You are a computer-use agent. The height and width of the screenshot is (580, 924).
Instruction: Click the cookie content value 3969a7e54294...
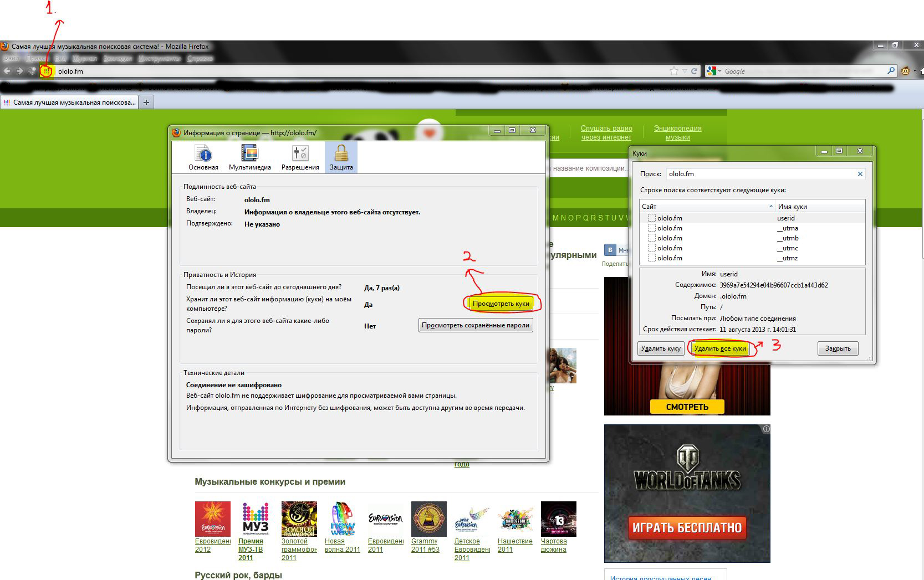click(x=774, y=285)
